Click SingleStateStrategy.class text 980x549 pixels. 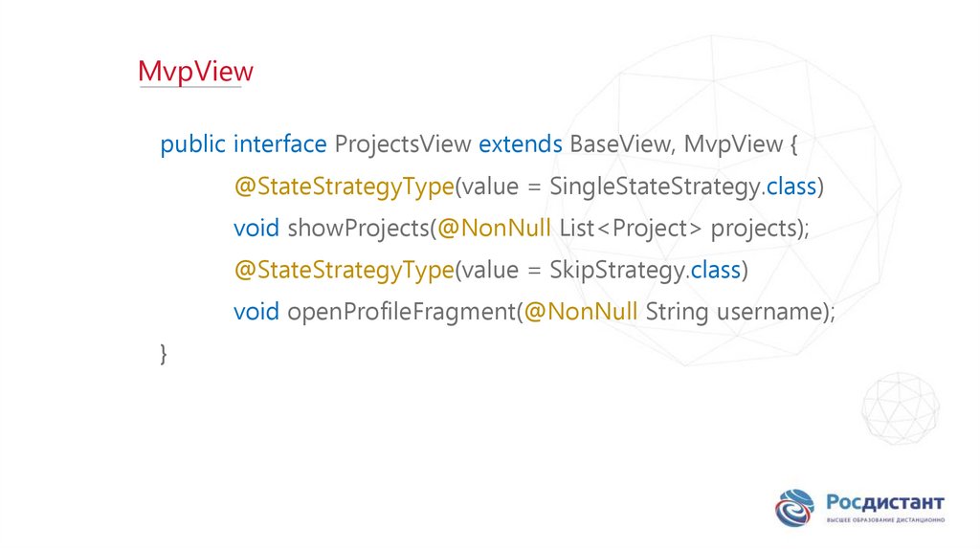tap(685, 186)
